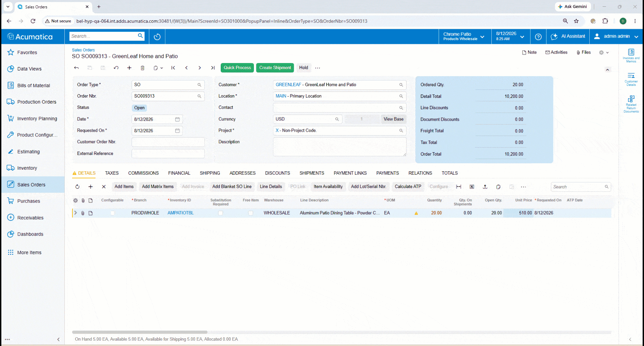This screenshot has width=644, height=346.
Task: Add a new sales order record
Action: pos(129,68)
